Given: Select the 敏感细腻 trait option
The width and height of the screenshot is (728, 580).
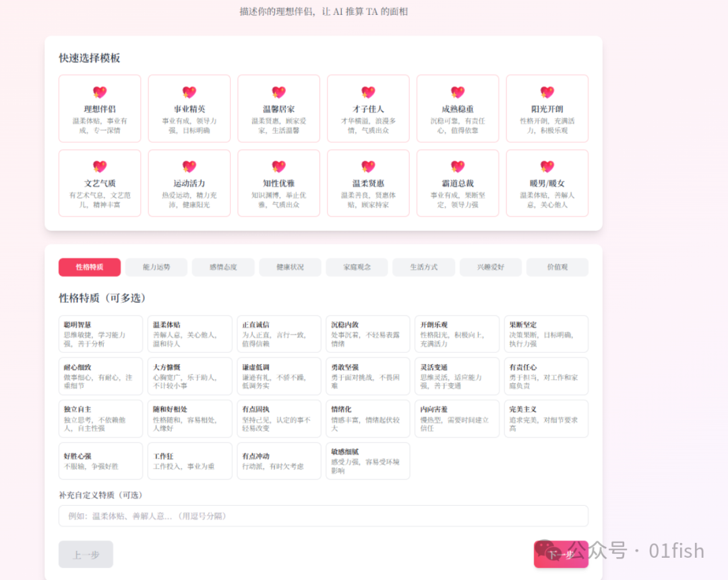Looking at the screenshot, I should click(x=368, y=461).
